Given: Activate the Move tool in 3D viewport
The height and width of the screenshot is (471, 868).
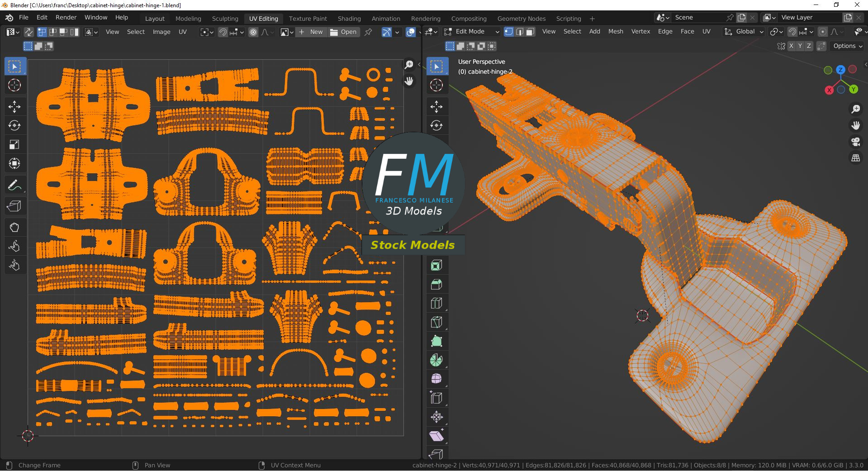Looking at the screenshot, I should (x=436, y=106).
